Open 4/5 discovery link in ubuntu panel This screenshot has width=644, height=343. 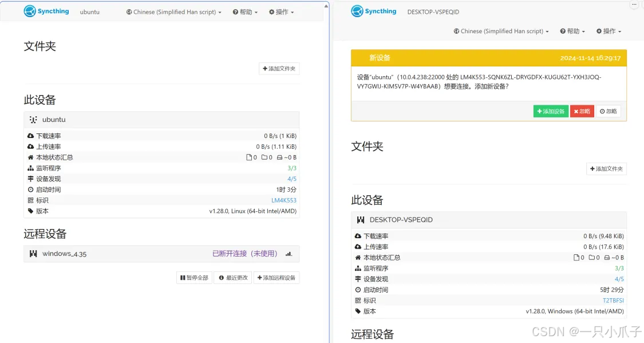point(292,179)
